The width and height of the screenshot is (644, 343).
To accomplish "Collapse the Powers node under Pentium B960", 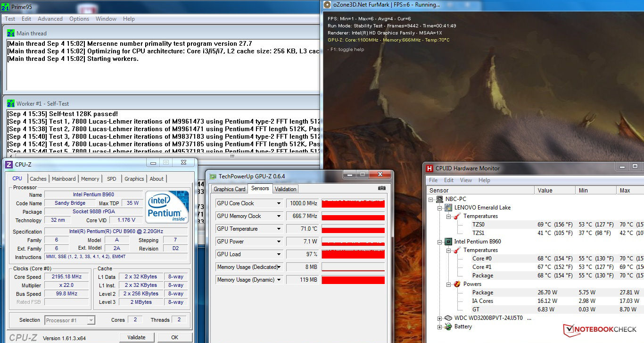I will coord(448,284).
